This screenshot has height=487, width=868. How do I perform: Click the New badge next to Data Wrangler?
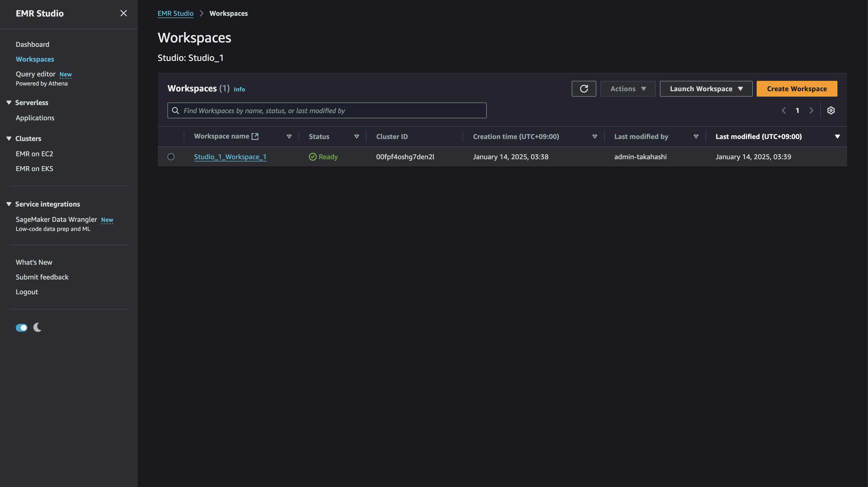pyautogui.click(x=107, y=220)
